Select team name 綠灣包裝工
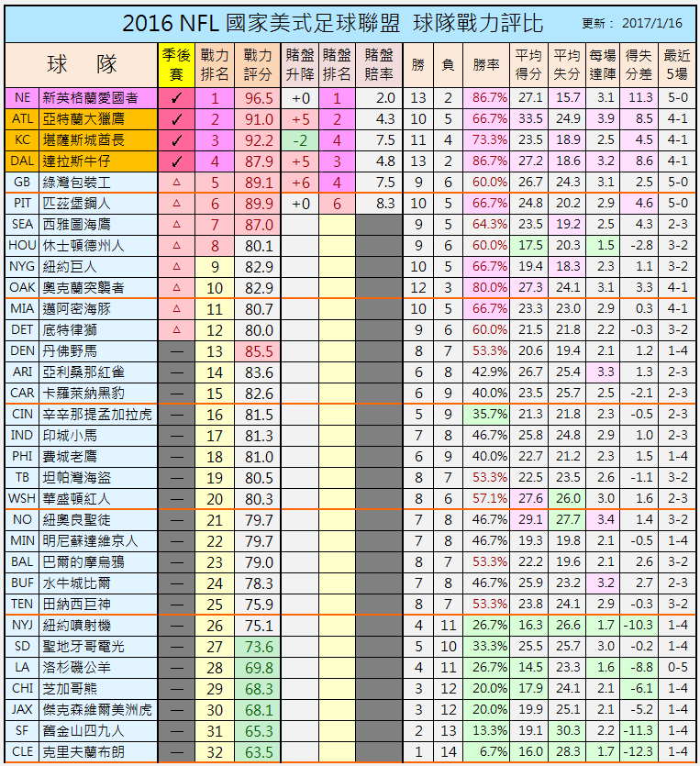This screenshot has height=766, width=700. coord(77,183)
